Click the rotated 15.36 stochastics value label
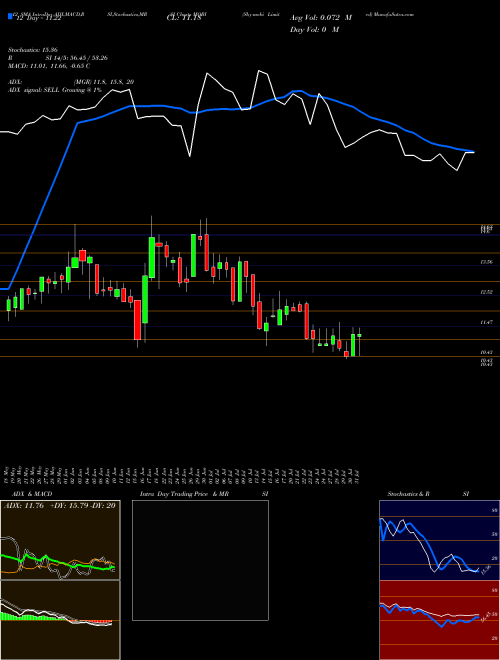500x660 pixels. click(486, 570)
